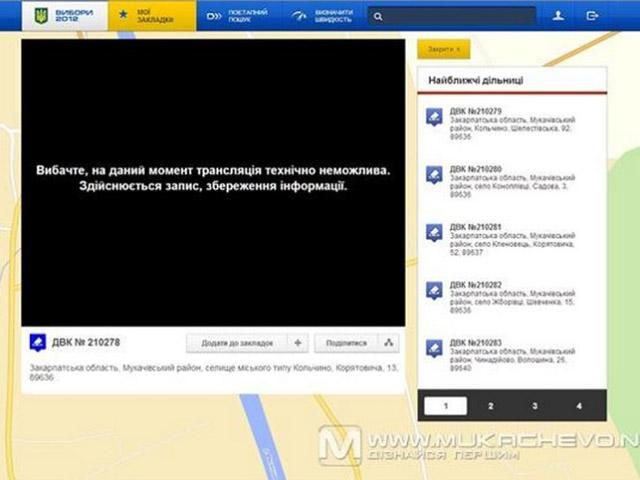Open Визначити швидкість speed test

click(322, 16)
